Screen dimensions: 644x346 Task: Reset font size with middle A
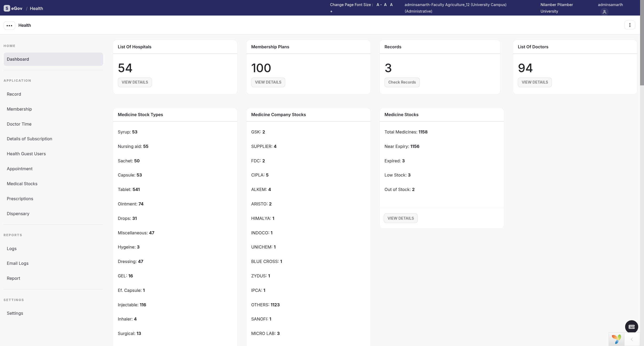click(x=385, y=5)
